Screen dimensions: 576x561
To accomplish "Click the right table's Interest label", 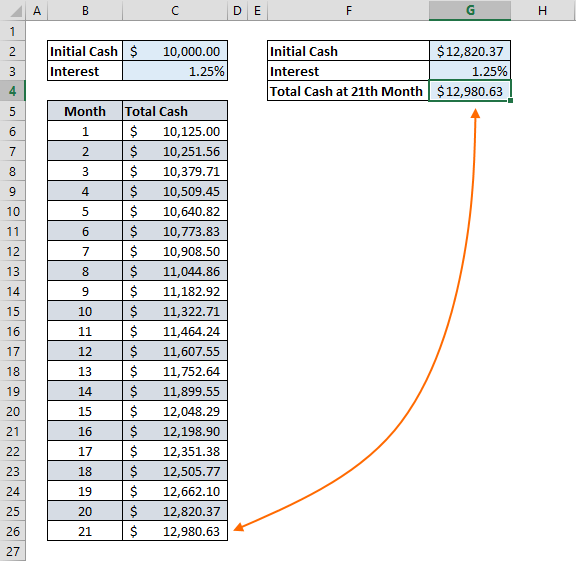I will pyautogui.click(x=348, y=71).
